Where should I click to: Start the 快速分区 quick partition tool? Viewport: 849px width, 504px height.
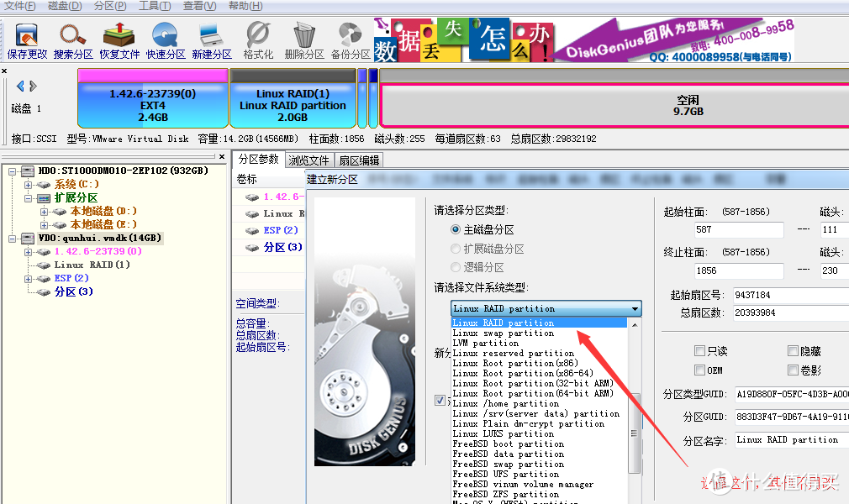[x=165, y=36]
